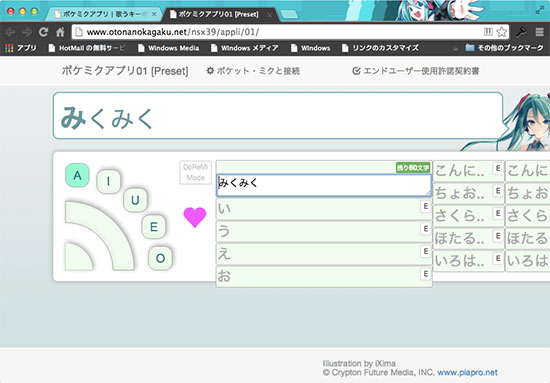Click the みくみく lyric text input
This screenshot has width=550, height=383.
click(x=324, y=185)
